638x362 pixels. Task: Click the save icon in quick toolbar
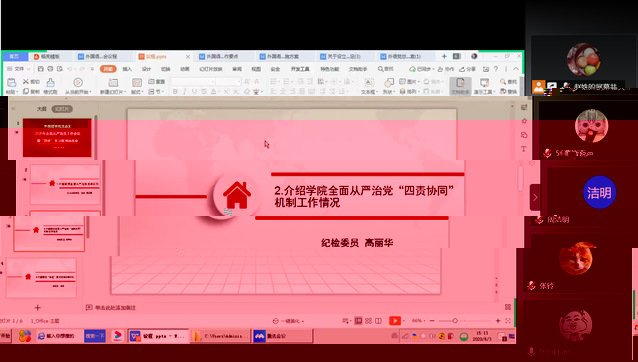[40, 69]
